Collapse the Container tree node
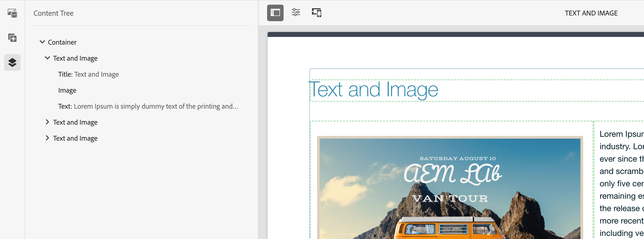 click(42, 42)
